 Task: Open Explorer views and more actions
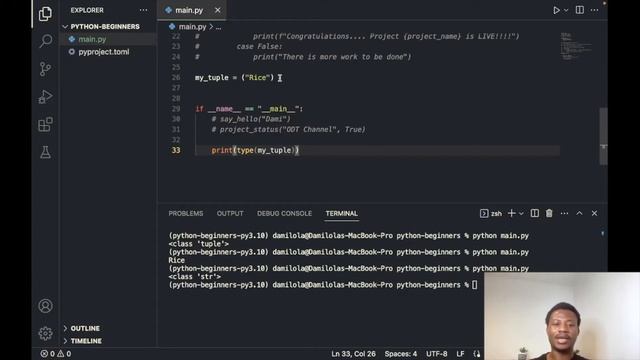tap(143, 10)
